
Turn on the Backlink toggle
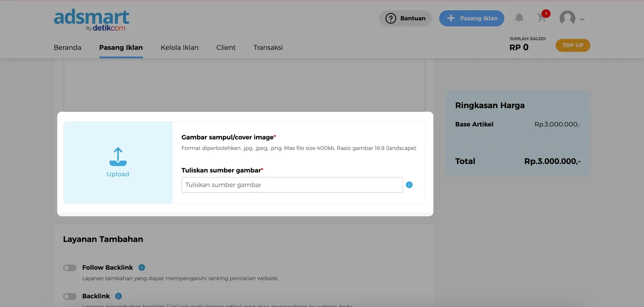(70, 296)
